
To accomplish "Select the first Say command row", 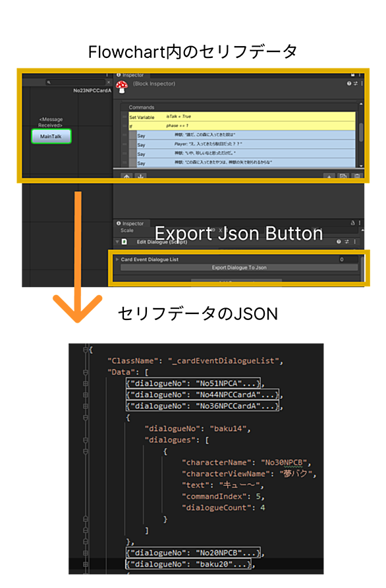I will (246, 136).
